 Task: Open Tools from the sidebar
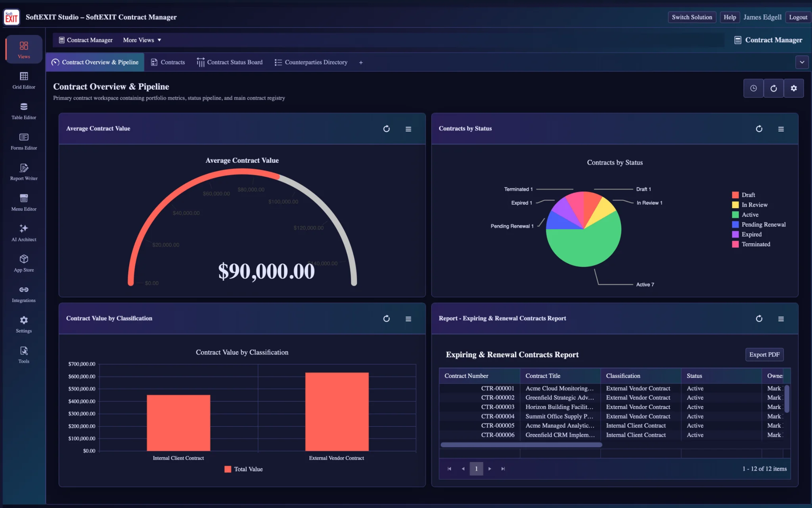(24, 355)
